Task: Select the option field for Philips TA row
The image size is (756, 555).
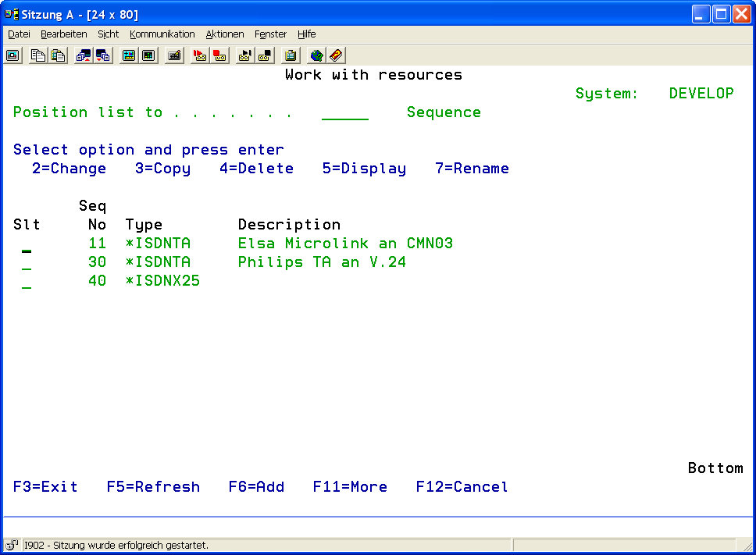Action: pos(27,263)
